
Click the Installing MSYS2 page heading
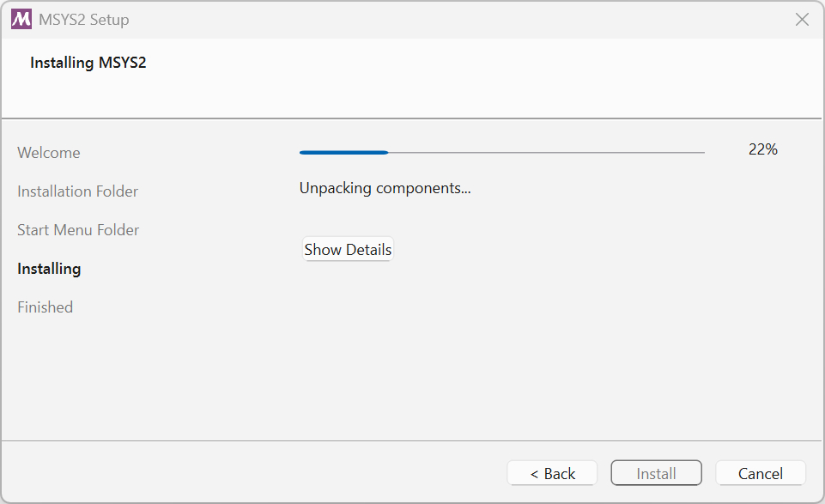click(x=88, y=63)
